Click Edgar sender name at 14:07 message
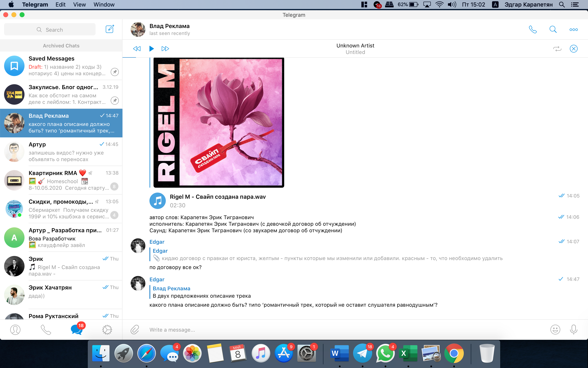Viewport: 588px width, 368px height. [x=157, y=242]
